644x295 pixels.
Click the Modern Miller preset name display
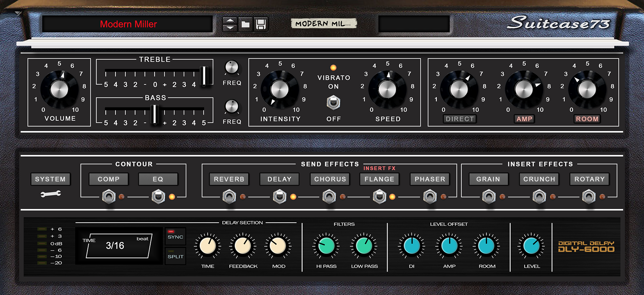[x=128, y=24]
